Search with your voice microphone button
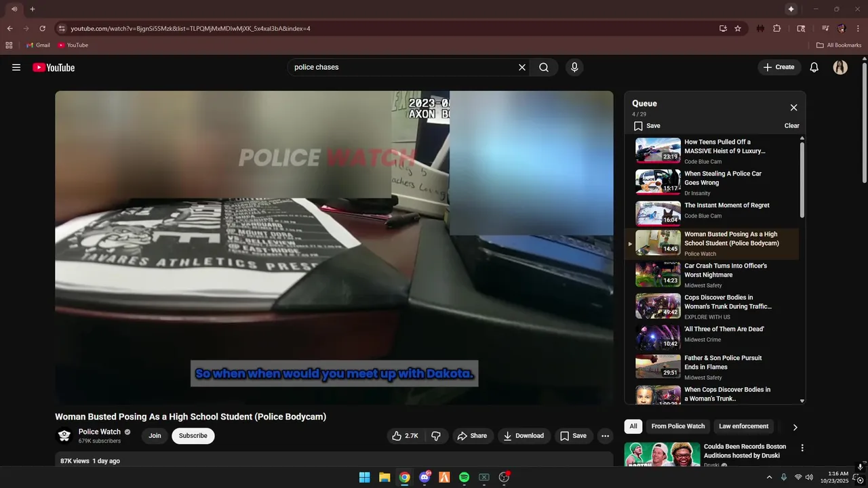Screen dimensions: 868x488 pyautogui.click(x=574, y=67)
